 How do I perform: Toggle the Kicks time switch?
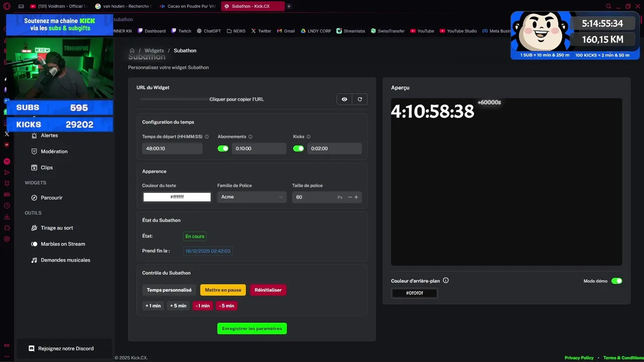click(298, 149)
